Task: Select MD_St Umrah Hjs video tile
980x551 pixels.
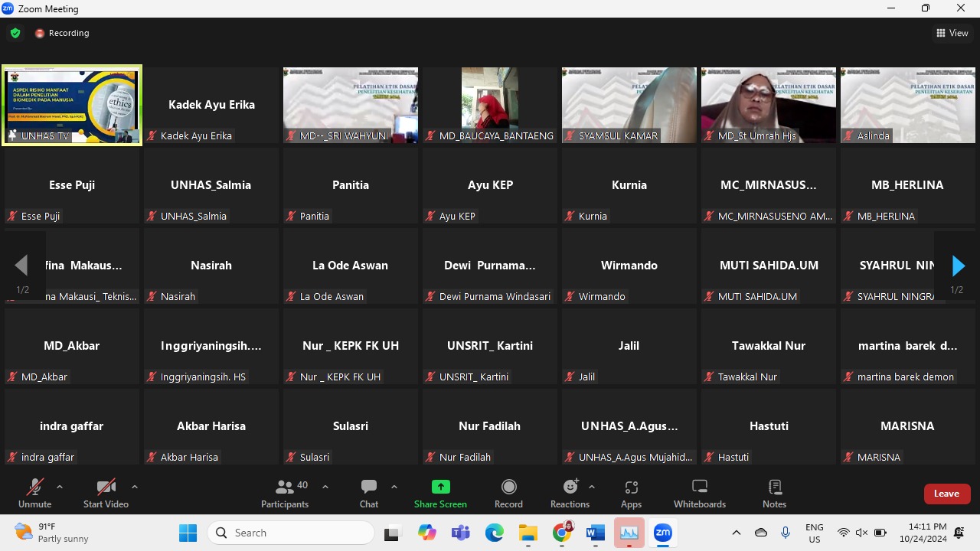Action: coord(769,105)
